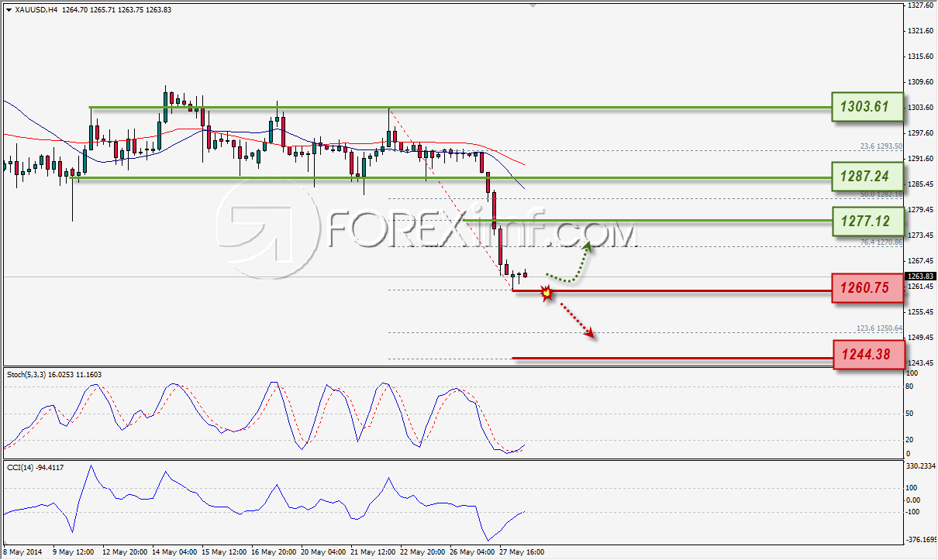Screen dimensions: 938x560
Task: Click the 1249.45 price axis value
Action: point(919,337)
